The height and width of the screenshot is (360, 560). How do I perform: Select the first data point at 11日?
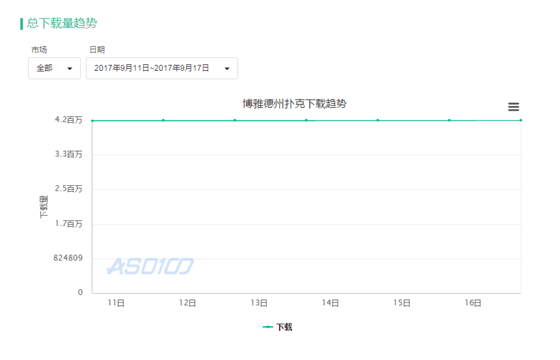92,121
